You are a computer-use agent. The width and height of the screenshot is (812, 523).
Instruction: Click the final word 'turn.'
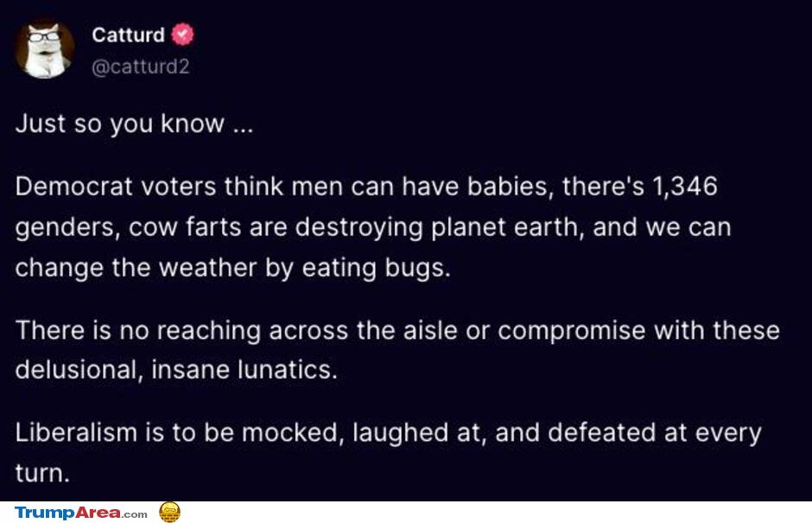coord(42,473)
